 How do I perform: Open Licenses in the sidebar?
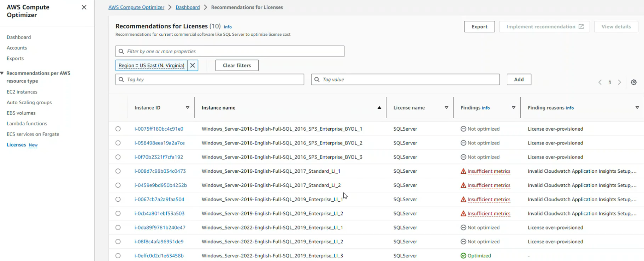(16, 145)
